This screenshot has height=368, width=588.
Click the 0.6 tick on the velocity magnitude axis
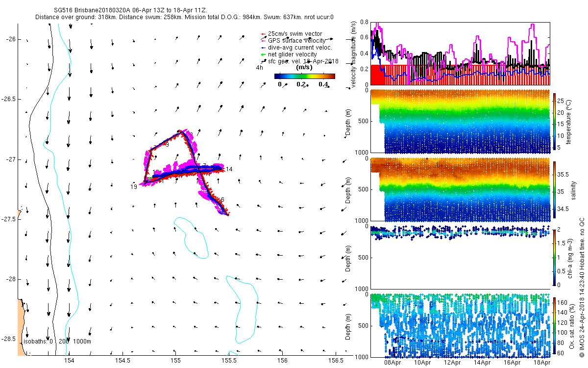(x=364, y=38)
